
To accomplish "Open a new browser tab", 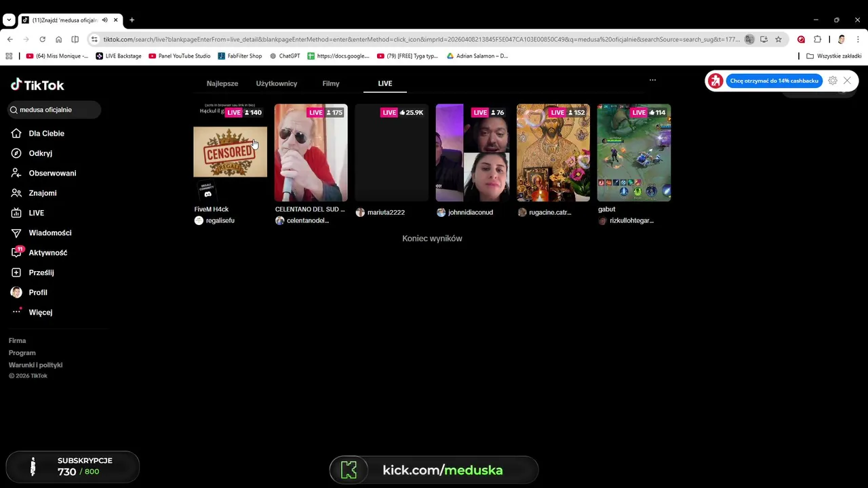I will point(132,20).
